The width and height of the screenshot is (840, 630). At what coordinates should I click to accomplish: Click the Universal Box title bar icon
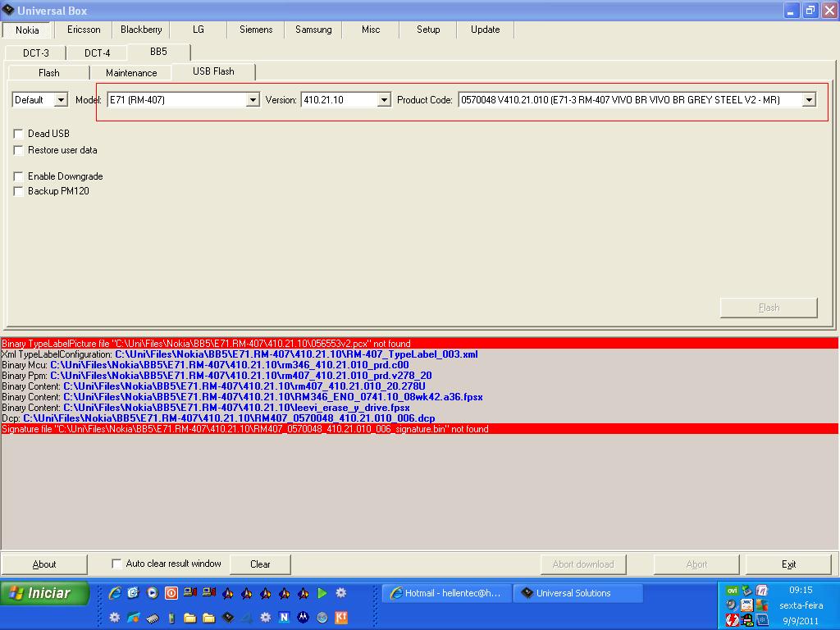click(x=8, y=10)
